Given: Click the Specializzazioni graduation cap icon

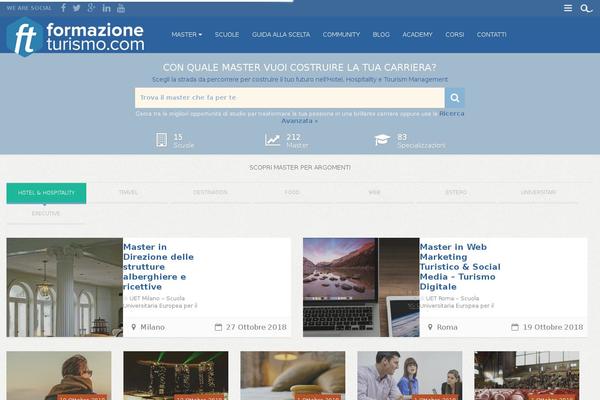Looking at the screenshot, I should pyautogui.click(x=382, y=140).
